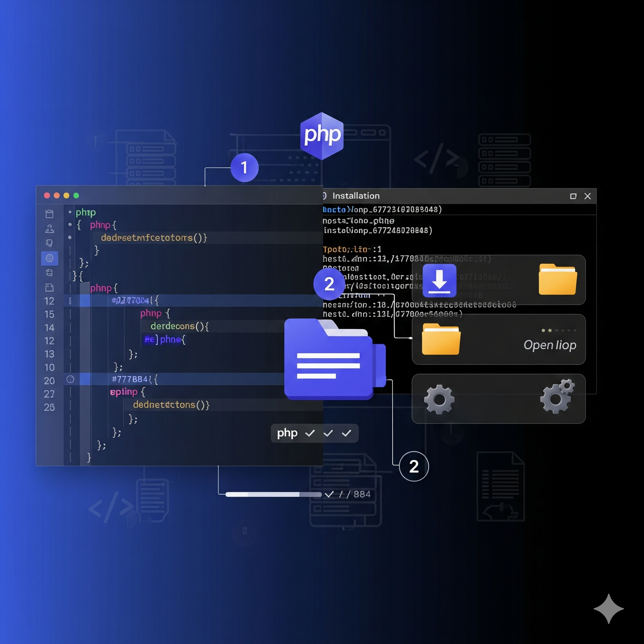Select line number 14 in gutter
Screen dimensions: 644x644
click(49, 328)
